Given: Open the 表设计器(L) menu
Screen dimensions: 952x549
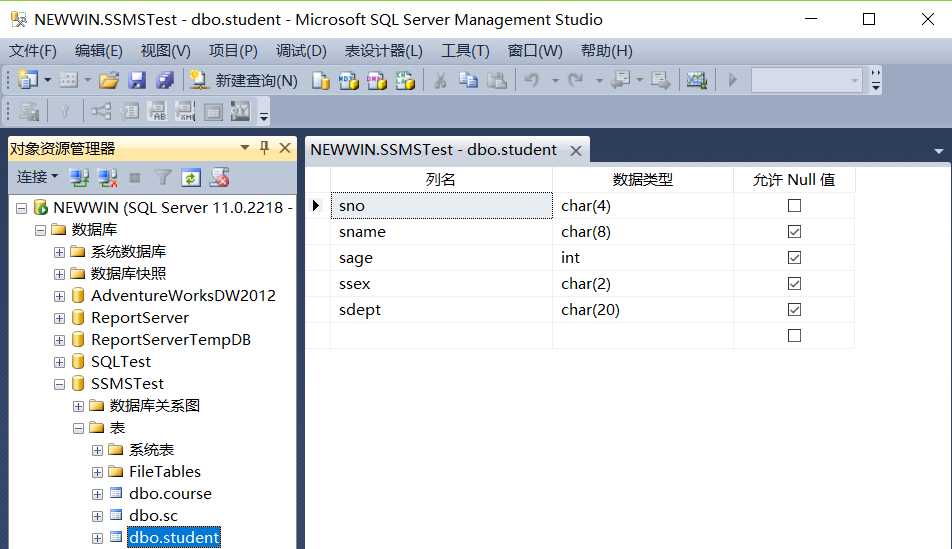Looking at the screenshot, I should (383, 51).
